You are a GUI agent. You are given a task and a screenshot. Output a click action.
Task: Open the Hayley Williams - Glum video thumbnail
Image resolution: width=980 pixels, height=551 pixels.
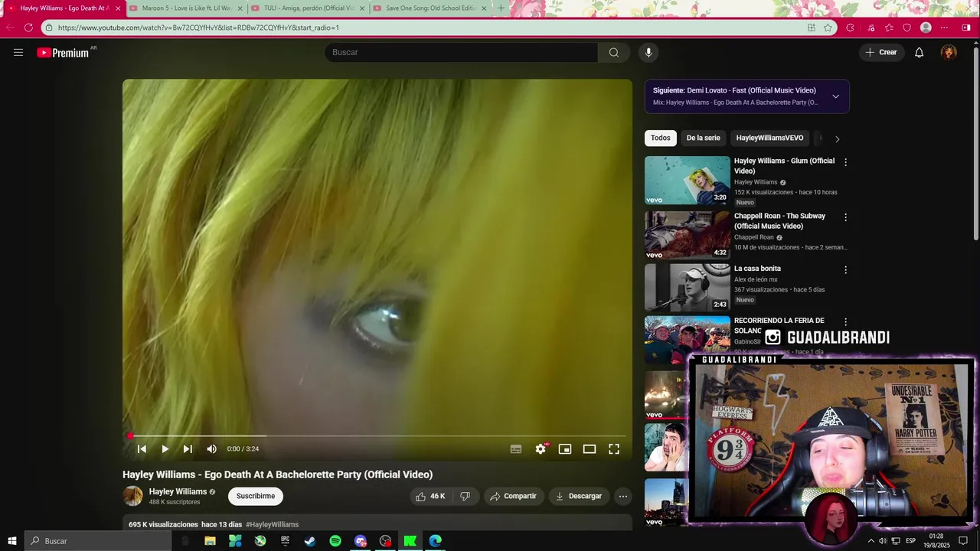[688, 181]
